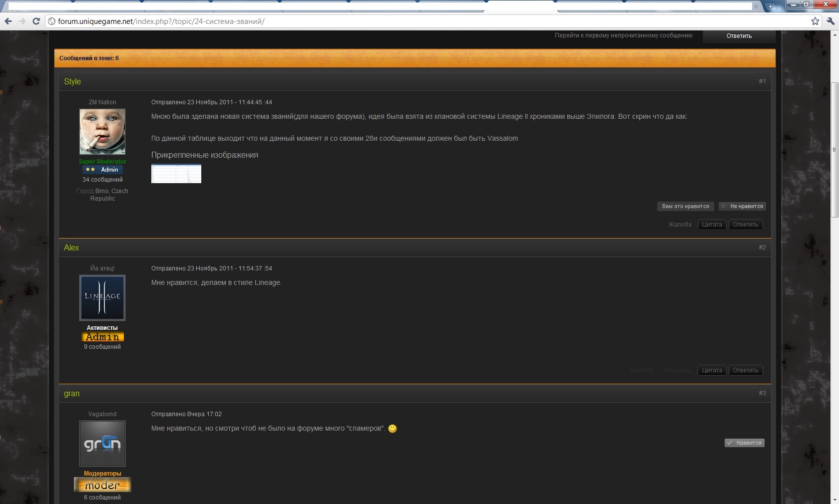Open the Chrome wrench menu
839x504 pixels.
(x=830, y=21)
